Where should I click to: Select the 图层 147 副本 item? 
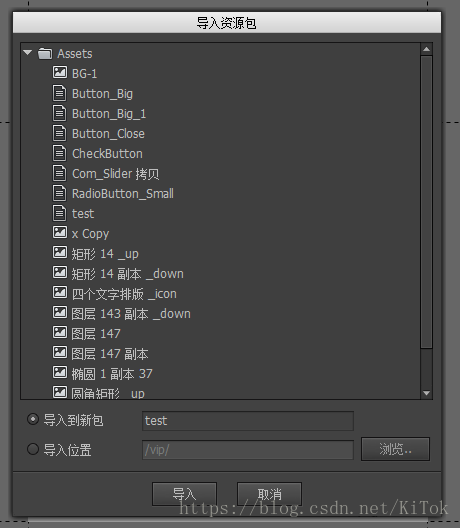click(110, 354)
